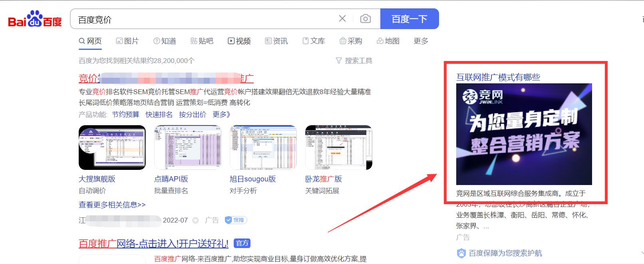Open the 文库 tab
Image resolution: width=644 pixels, height=264 pixels.
(314, 41)
